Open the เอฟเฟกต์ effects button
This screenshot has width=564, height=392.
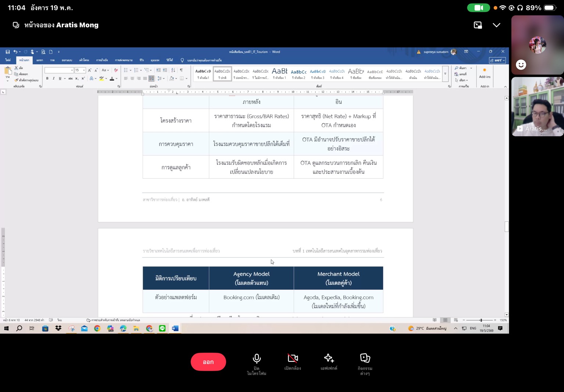click(329, 362)
